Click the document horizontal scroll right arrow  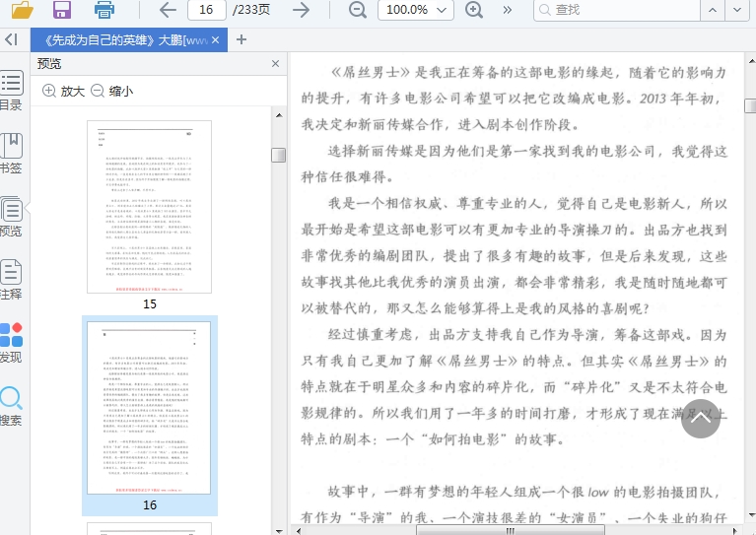click(x=734, y=531)
